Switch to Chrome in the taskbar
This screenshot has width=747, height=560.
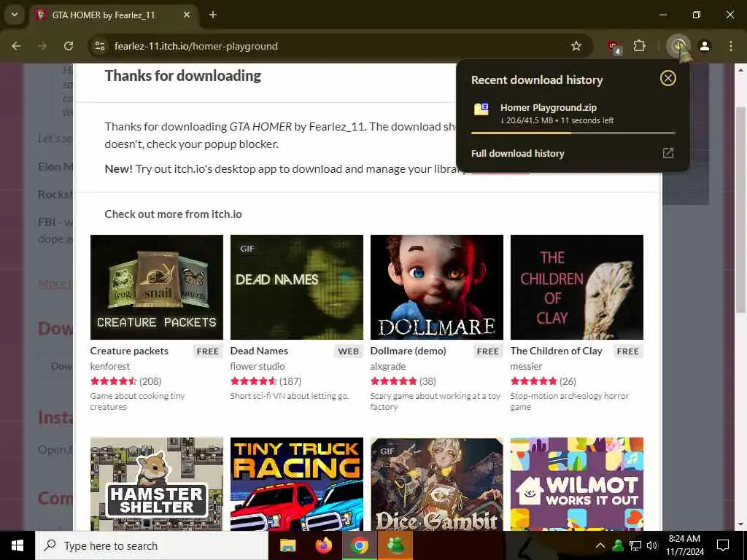360,545
